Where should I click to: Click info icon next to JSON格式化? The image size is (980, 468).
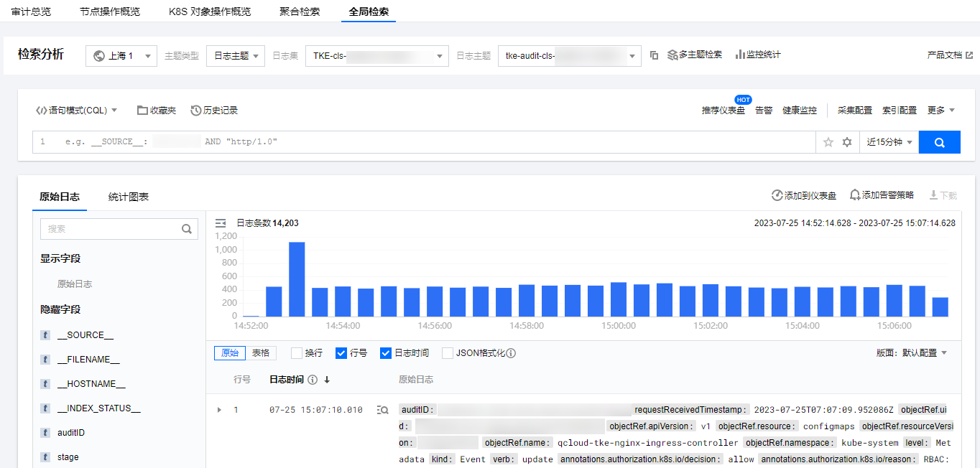(512, 353)
